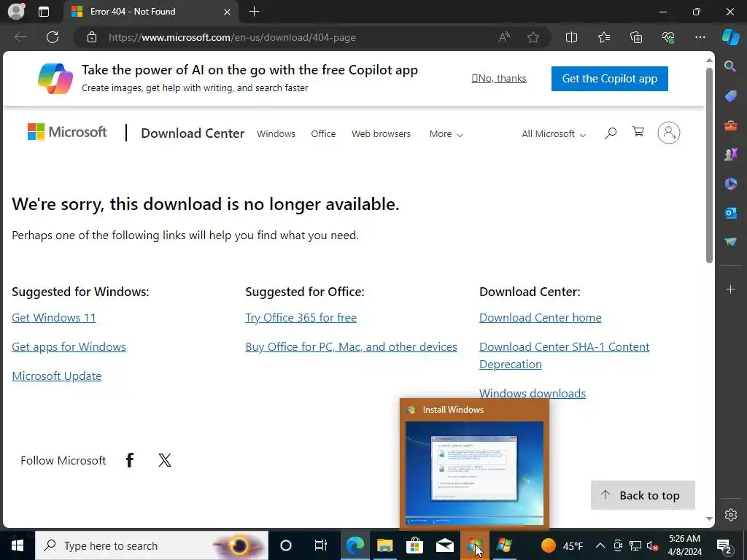This screenshot has width=747, height=560.
Task: Click the Windows Start button
Action: (x=18, y=545)
